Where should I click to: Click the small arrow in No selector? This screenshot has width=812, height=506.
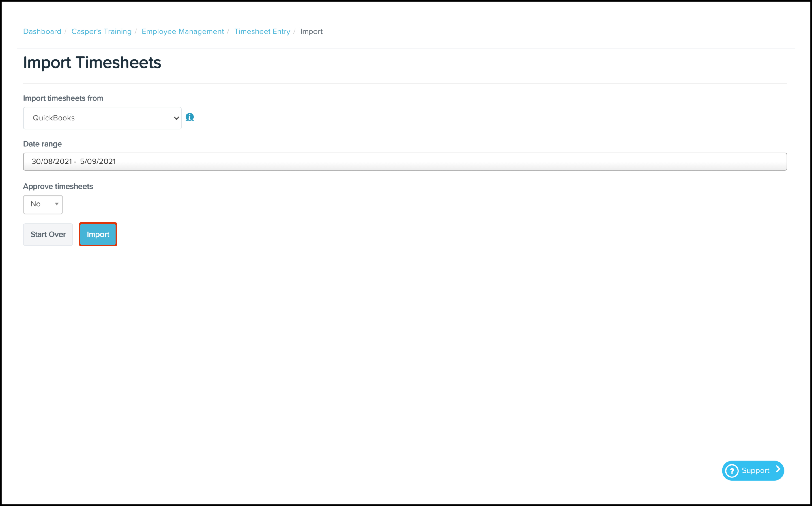click(x=57, y=204)
